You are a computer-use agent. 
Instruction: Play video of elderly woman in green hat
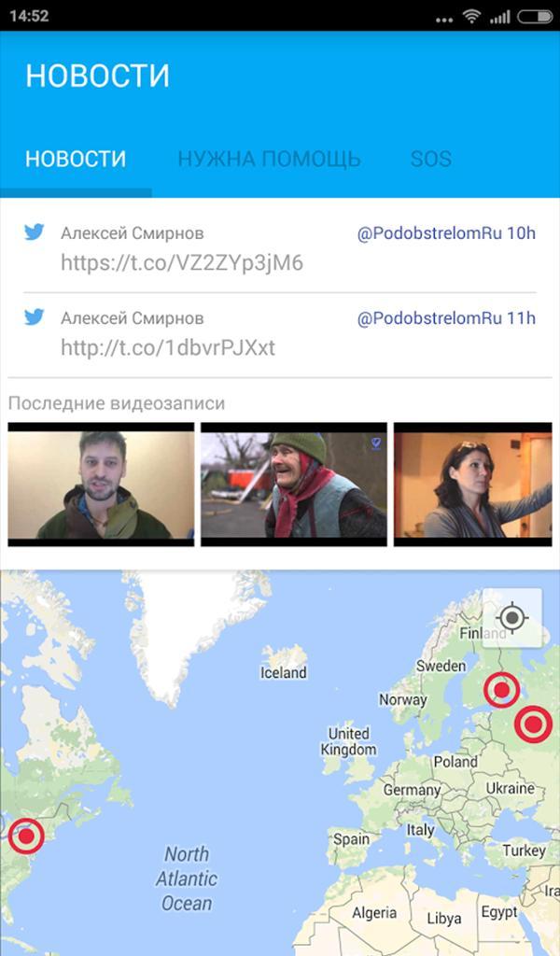294,485
